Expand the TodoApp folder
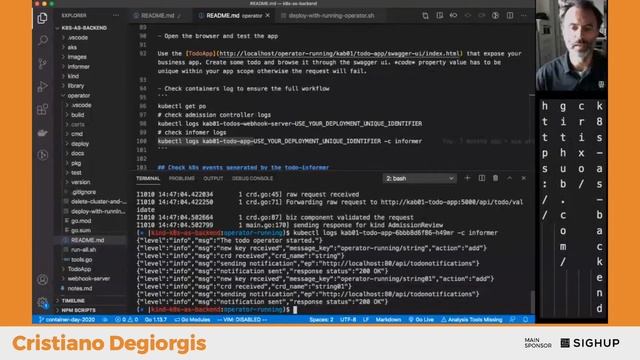This screenshot has height=360, width=640. [79, 269]
